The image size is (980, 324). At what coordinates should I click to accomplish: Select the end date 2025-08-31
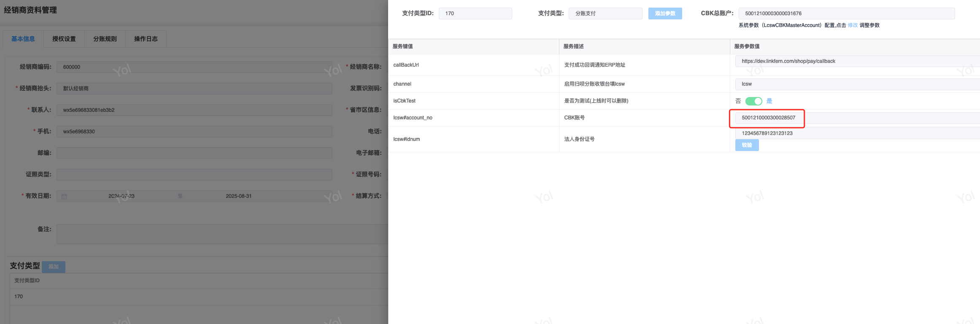point(238,196)
